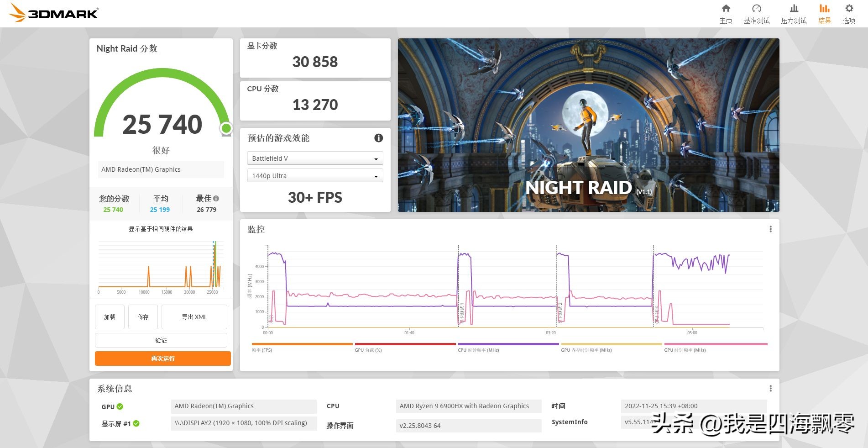Open the 选项 options tab
868x448 pixels.
(x=849, y=14)
